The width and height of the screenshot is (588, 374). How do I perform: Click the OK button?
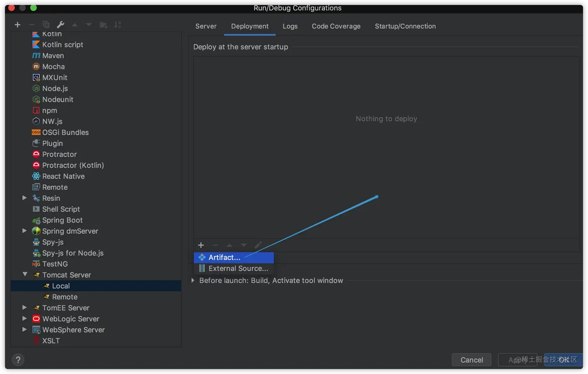click(563, 360)
